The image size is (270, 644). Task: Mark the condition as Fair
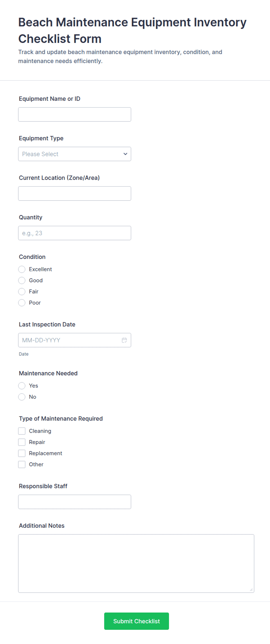click(22, 292)
